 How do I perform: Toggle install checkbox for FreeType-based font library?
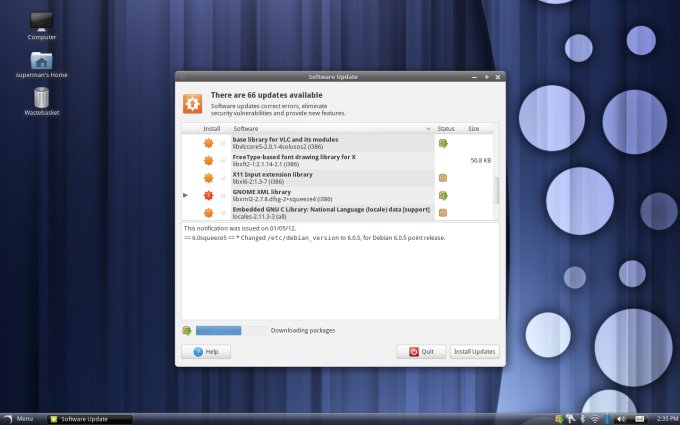click(223, 160)
